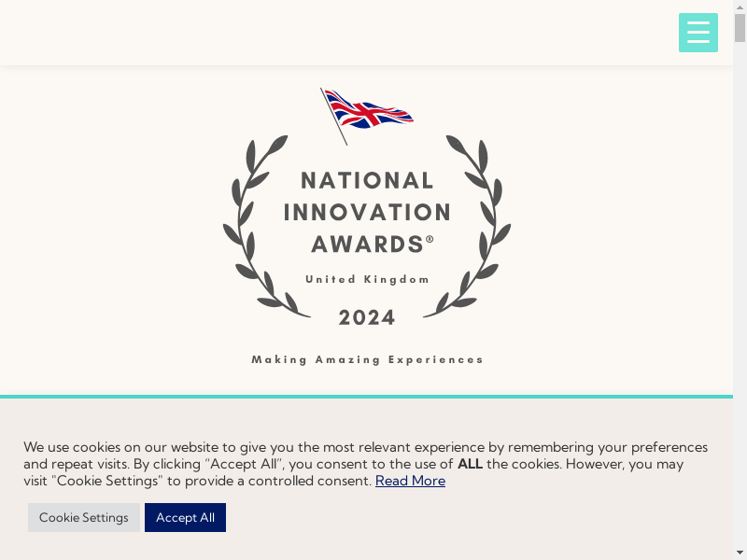The image size is (747, 560).
Task: Open the teal hamburger menu
Action: pyautogui.click(x=698, y=33)
